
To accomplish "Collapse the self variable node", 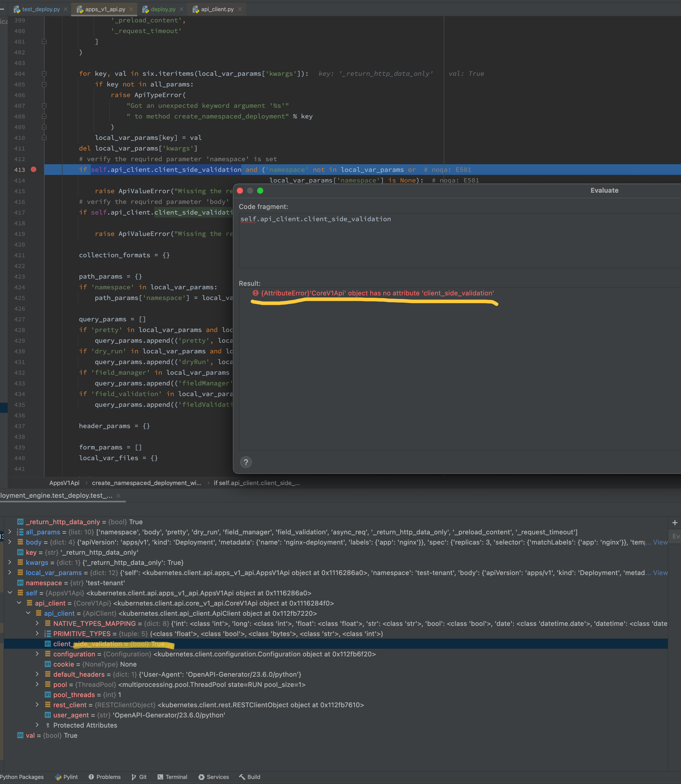I will 10,593.
